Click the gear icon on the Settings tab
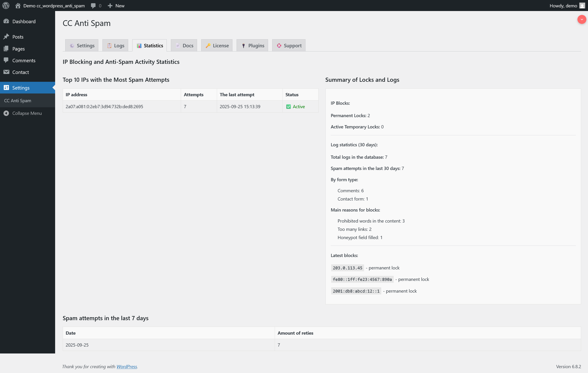Viewport: 588px width, 373px height. click(x=72, y=45)
